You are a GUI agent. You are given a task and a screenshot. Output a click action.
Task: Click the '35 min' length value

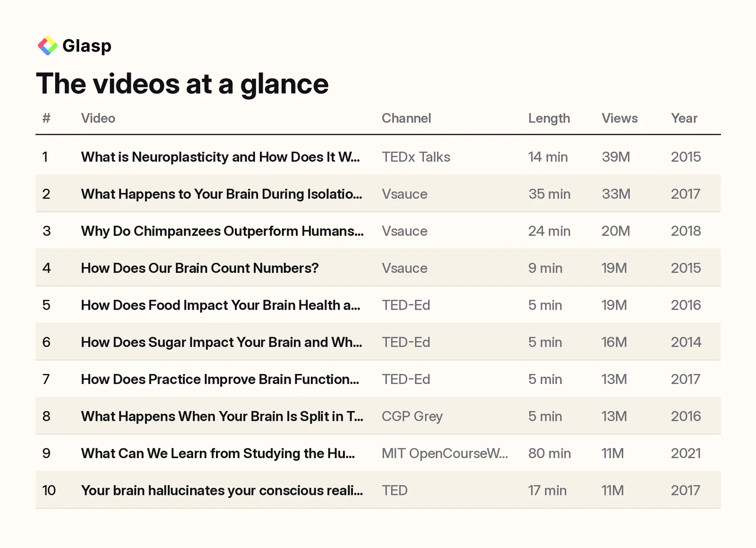(550, 194)
